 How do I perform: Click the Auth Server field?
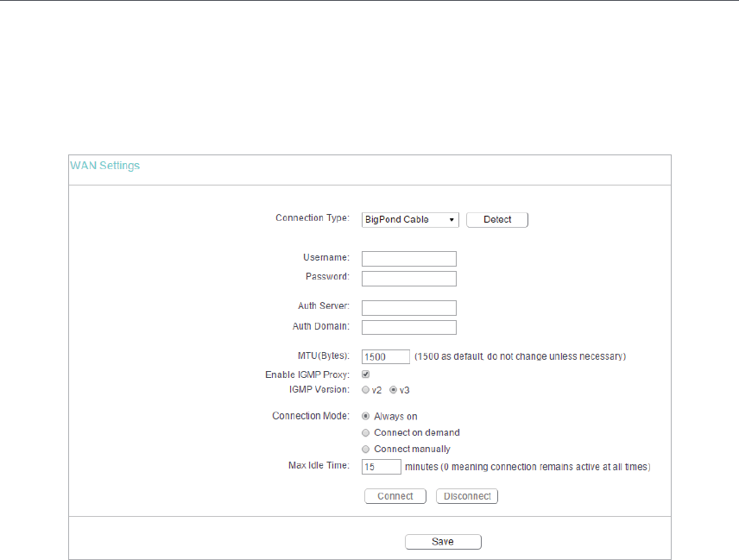pos(409,308)
